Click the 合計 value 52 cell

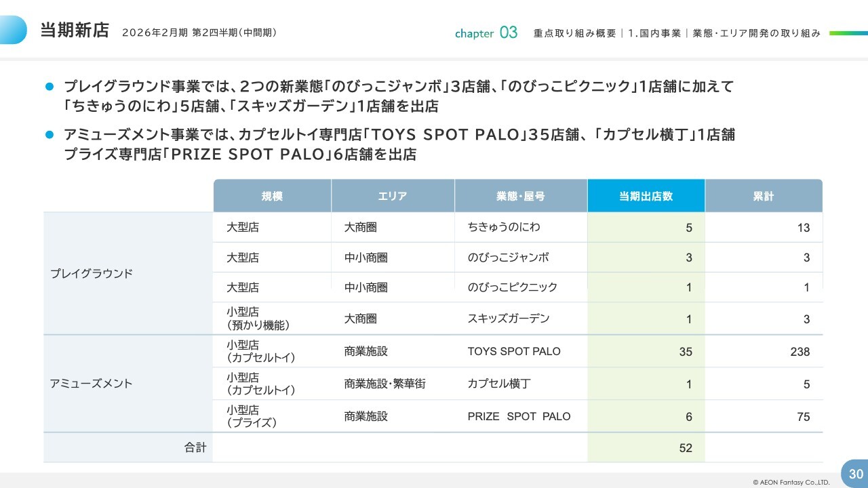click(x=646, y=448)
